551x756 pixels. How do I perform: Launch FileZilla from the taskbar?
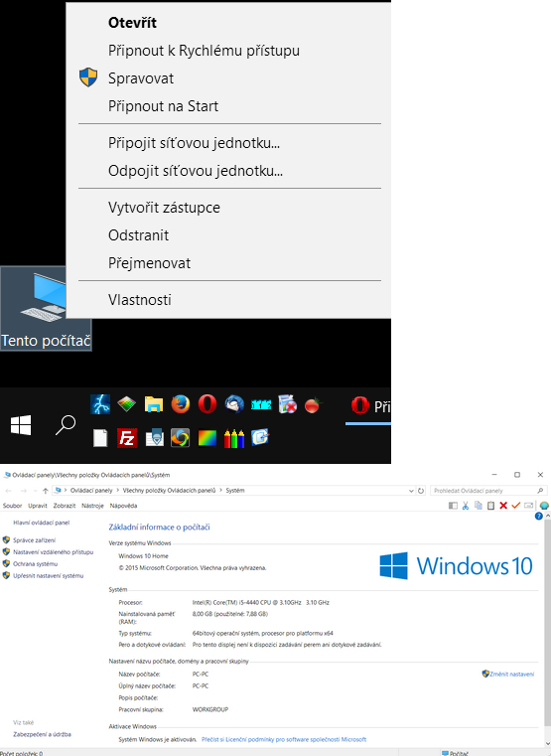[127, 438]
